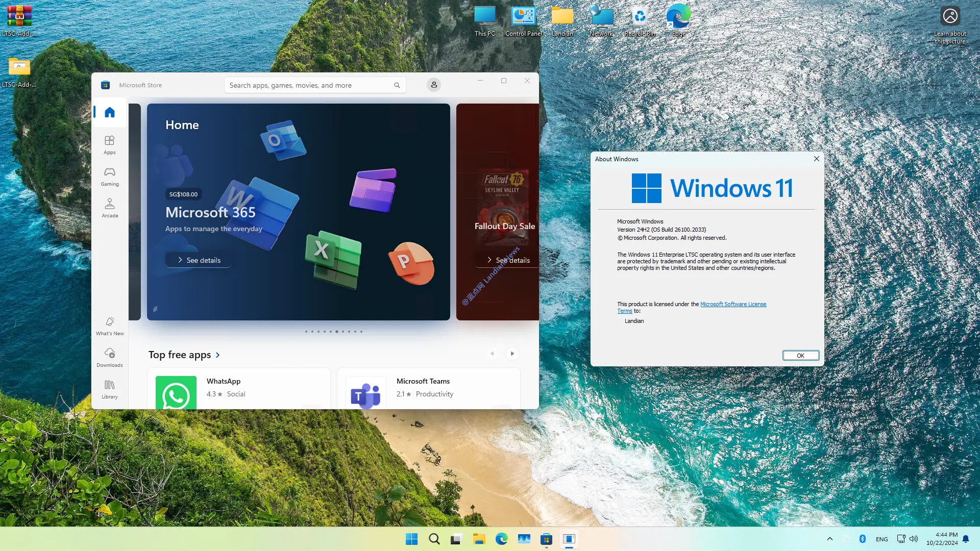Advance the featured carousel with the next arrow
This screenshot has height=551, width=980.
tap(512, 353)
